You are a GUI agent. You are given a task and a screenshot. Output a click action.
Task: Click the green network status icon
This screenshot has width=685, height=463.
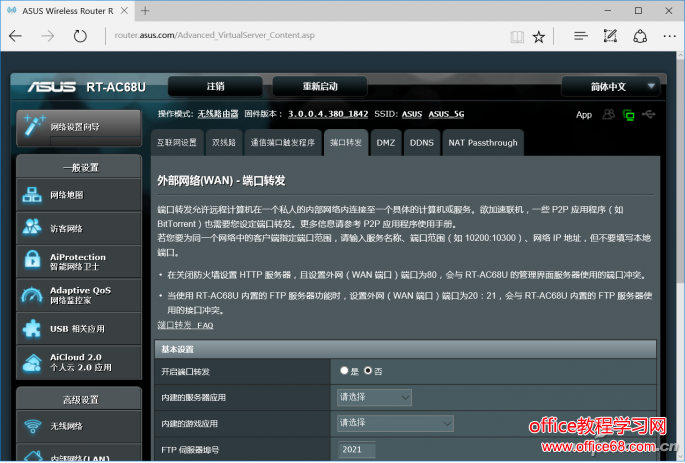coord(628,115)
